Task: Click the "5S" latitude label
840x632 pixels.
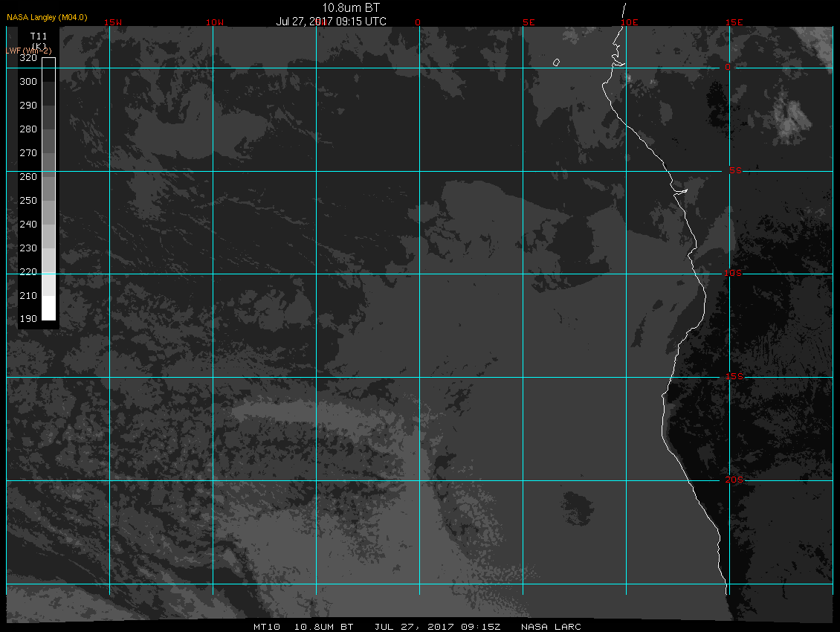Action: (x=735, y=170)
